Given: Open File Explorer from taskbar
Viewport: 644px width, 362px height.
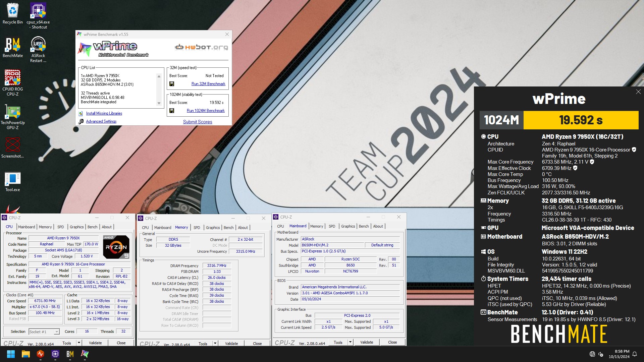Looking at the screenshot, I should [25, 354].
